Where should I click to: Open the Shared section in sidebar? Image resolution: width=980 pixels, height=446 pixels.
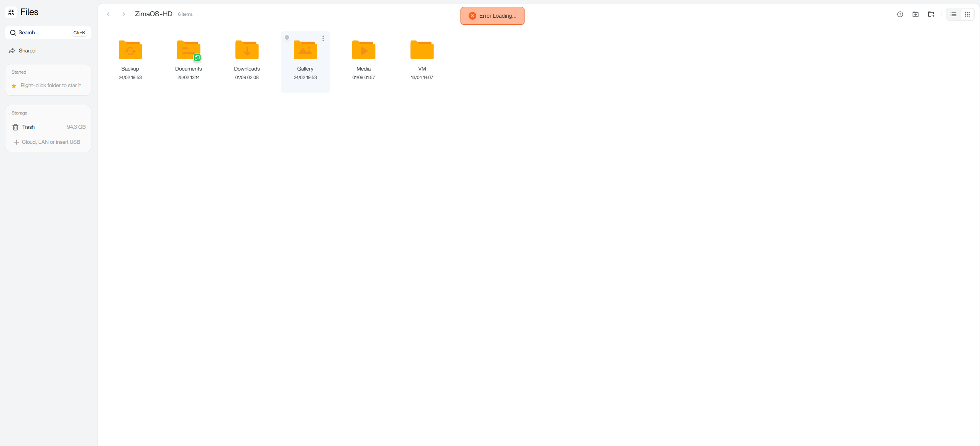27,50
